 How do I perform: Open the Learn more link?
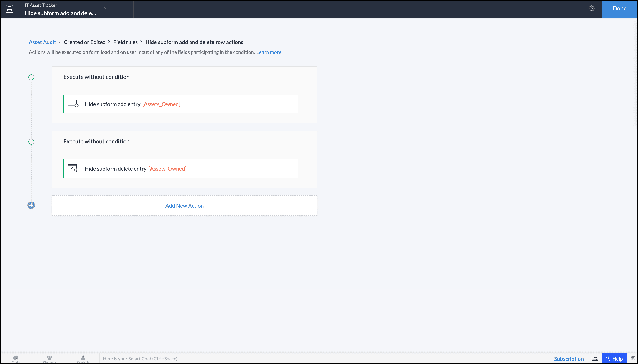tap(269, 52)
